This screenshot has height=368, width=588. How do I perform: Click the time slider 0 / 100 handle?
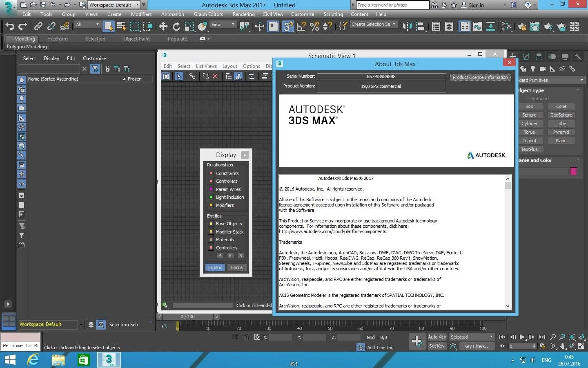pos(188,316)
